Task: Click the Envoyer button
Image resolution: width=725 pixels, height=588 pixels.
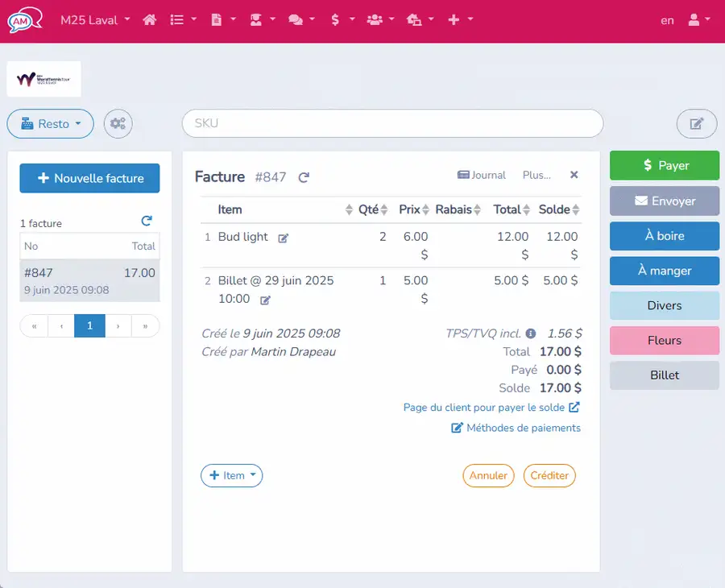Action: coord(665,201)
